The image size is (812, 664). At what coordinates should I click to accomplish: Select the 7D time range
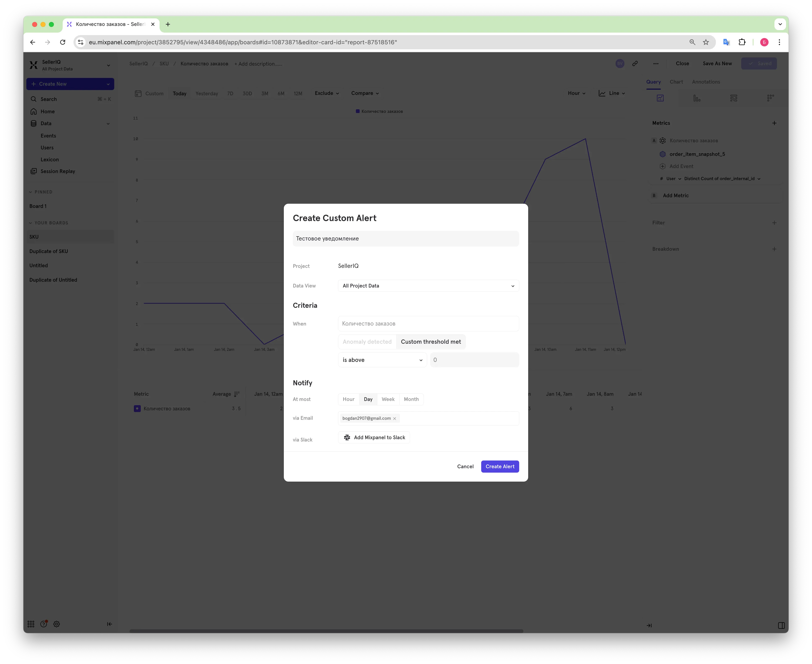click(x=230, y=93)
